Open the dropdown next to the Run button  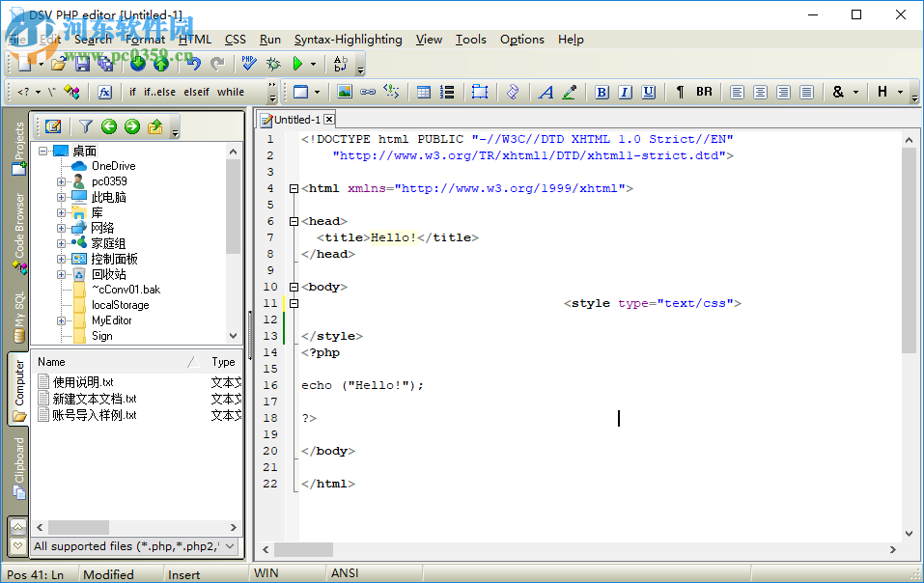[314, 64]
